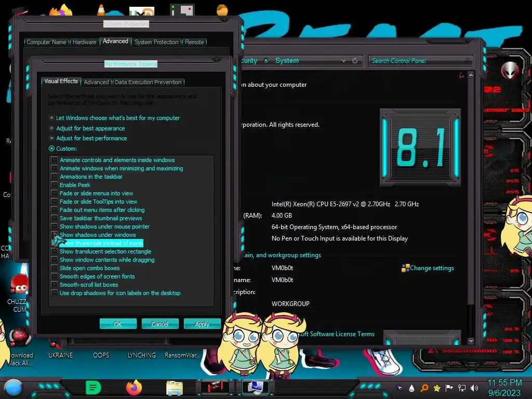Open Firefox from the taskbar

click(x=134, y=388)
